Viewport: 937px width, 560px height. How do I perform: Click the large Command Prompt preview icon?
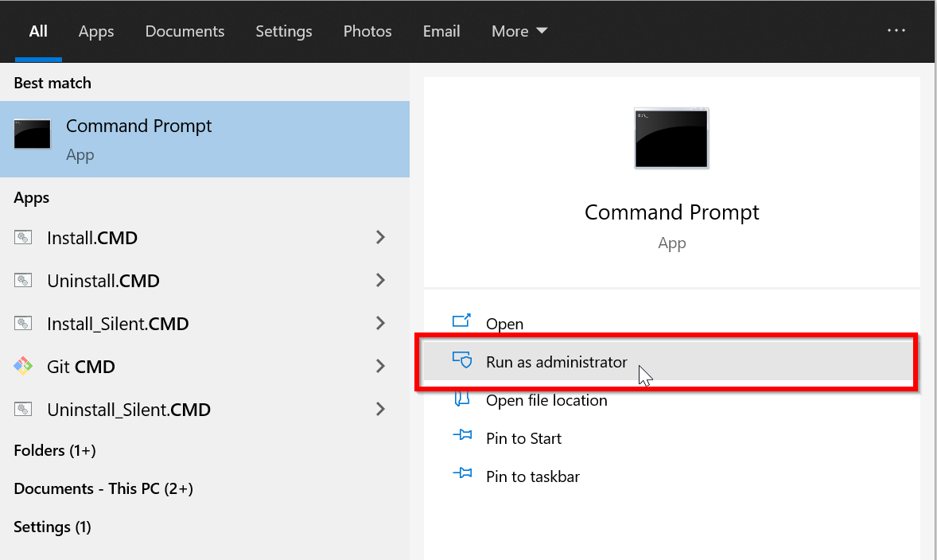click(671, 138)
